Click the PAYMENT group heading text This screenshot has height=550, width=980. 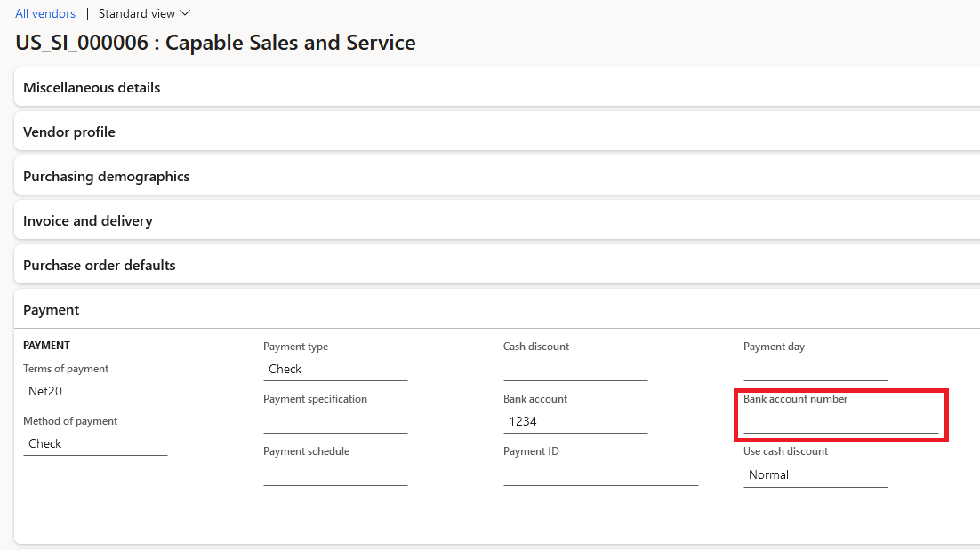pos(47,346)
